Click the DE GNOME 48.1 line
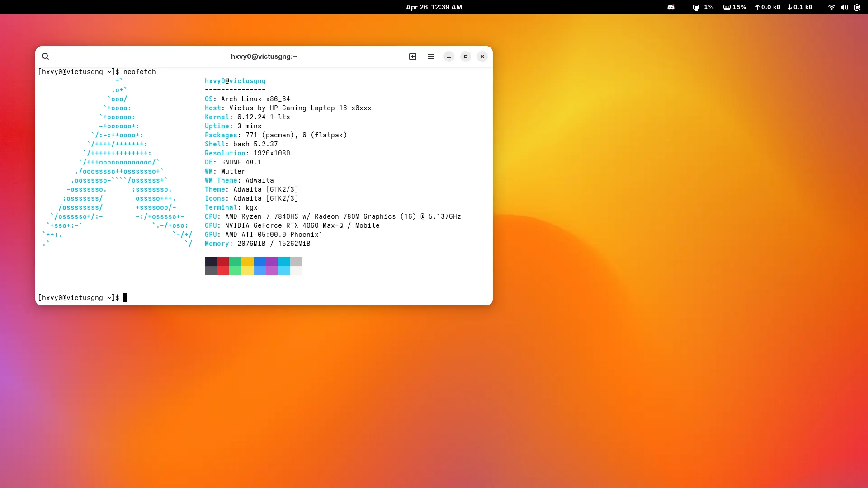 tap(233, 162)
